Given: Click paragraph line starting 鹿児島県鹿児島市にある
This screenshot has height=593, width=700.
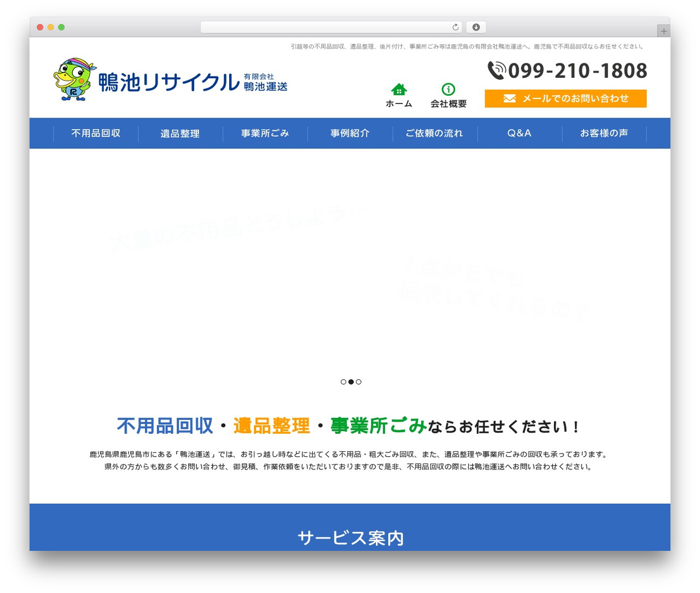Looking at the screenshot, I should pos(349,454).
